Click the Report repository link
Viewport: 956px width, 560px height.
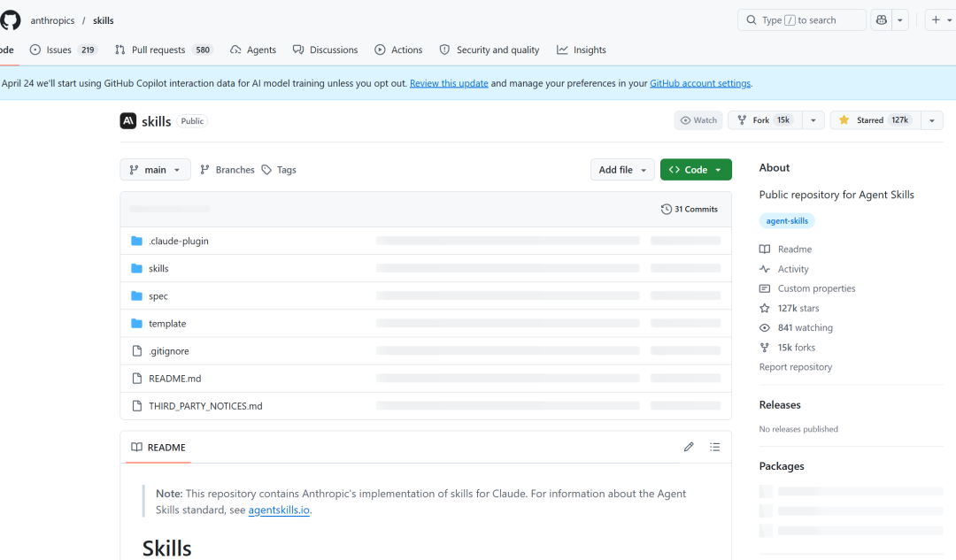[796, 367]
